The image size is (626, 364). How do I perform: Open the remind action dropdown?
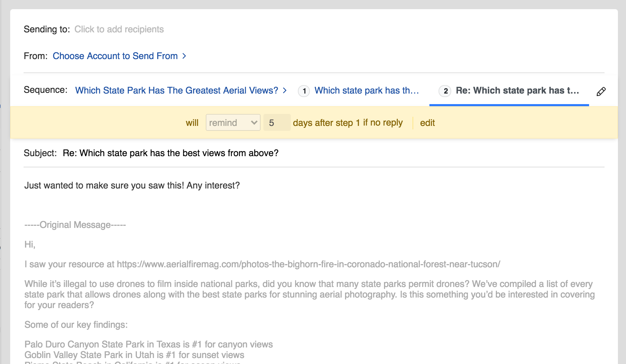pyautogui.click(x=233, y=123)
